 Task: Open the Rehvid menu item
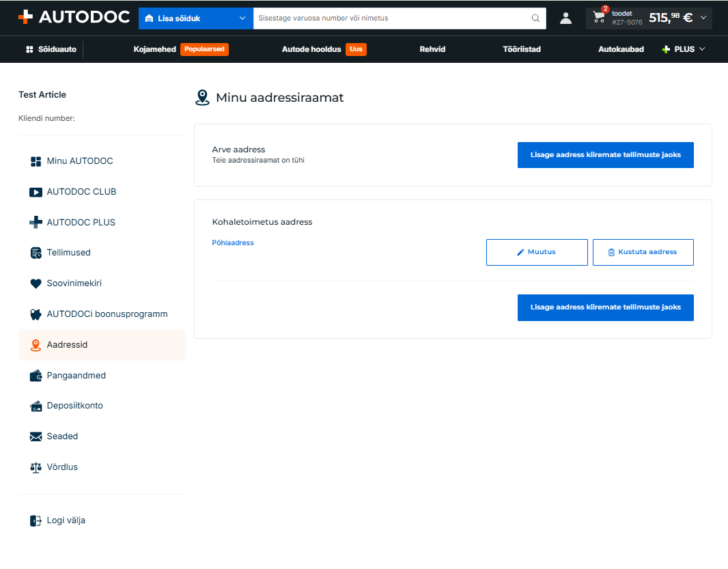(432, 49)
